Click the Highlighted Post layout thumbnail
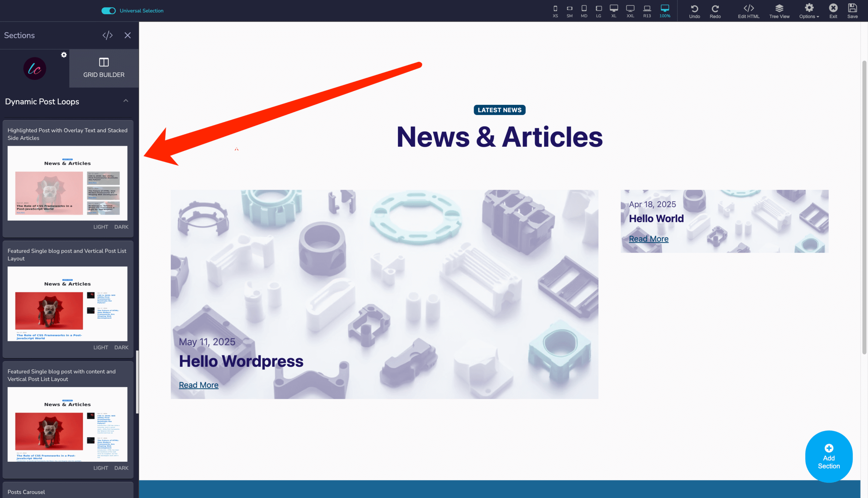This screenshot has width=868, height=498. coord(67,183)
